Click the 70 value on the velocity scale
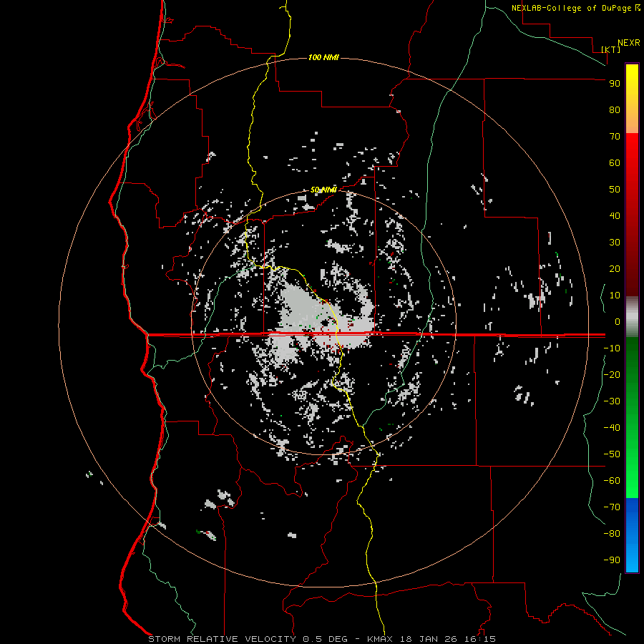 615,137
